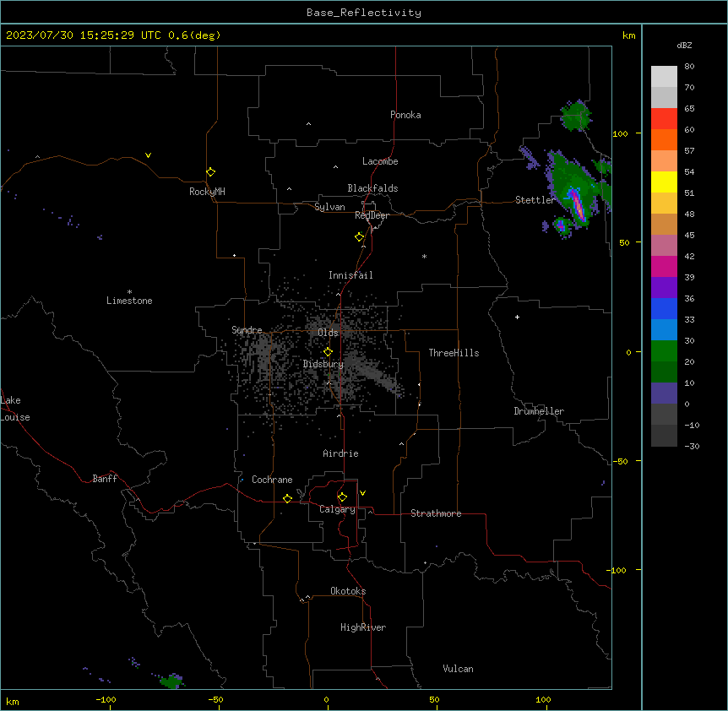Image resolution: width=728 pixels, height=711 pixels.
Task: Click the -30 value on the dBZ scale
Action: 692,446
